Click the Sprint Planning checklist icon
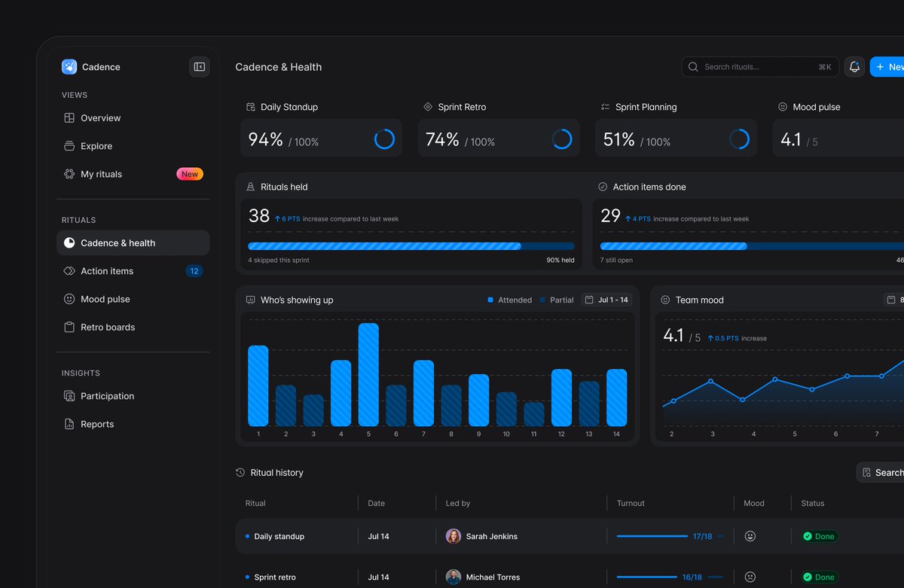Image resolution: width=904 pixels, height=588 pixels. [x=606, y=107]
